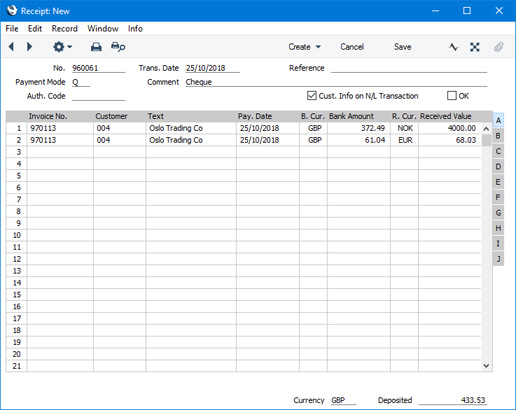
Task: Go to the next record arrow
Action: tap(29, 47)
